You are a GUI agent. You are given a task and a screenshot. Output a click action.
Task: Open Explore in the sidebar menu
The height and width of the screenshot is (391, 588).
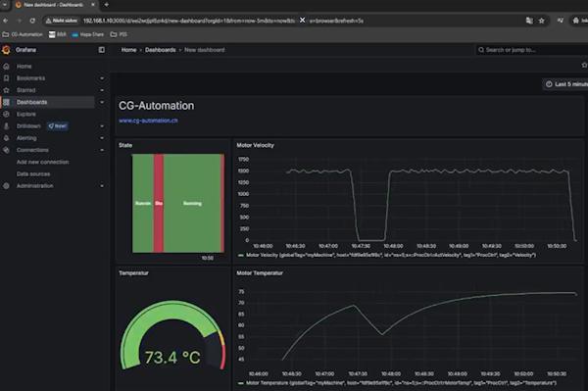coord(26,115)
